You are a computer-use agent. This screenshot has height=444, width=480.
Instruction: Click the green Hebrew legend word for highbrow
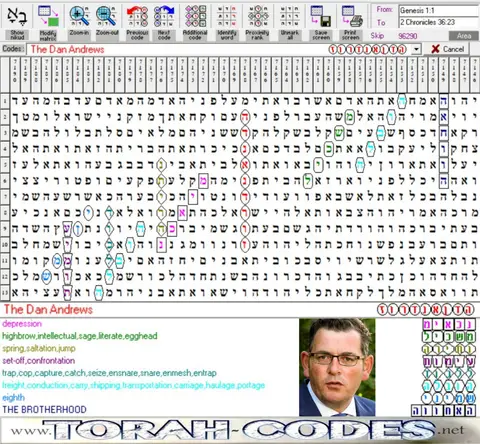pyautogui.click(x=449, y=336)
